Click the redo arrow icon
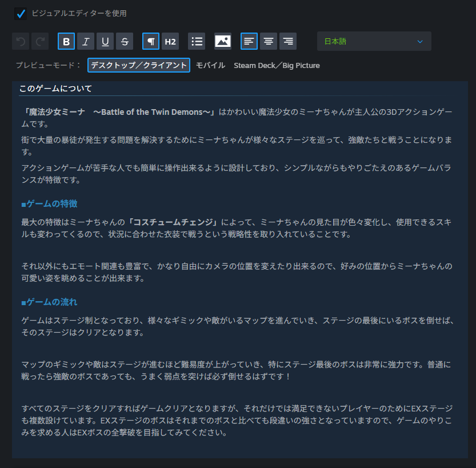Screen dimensions: 476x468 tap(40, 41)
